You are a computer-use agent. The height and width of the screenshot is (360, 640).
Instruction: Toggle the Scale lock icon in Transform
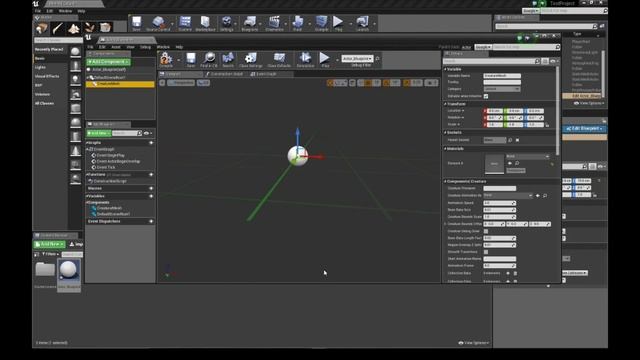547,125
